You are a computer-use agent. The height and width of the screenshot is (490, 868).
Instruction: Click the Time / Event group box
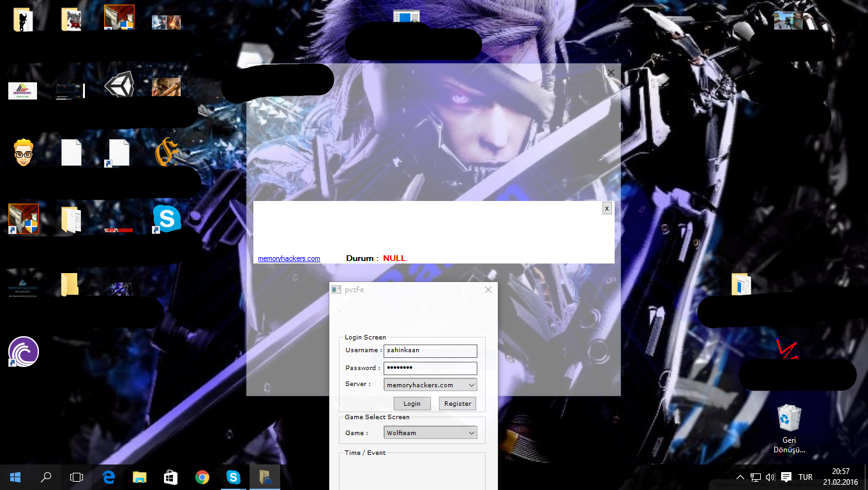[x=412, y=471]
